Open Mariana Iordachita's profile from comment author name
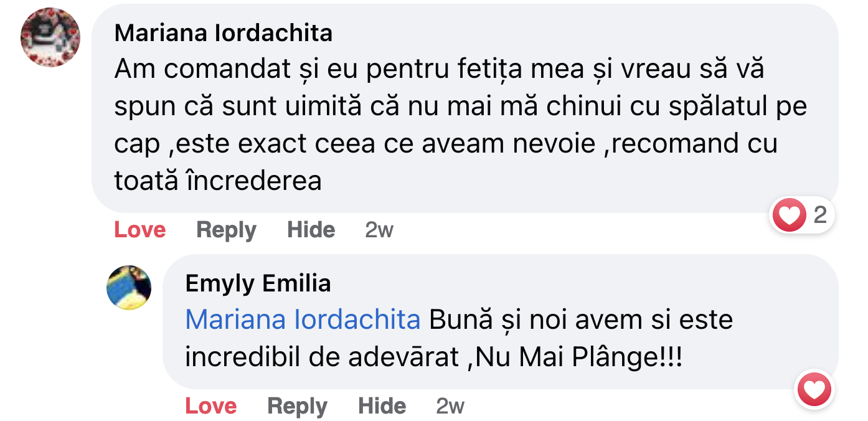This screenshot has width=868, height=421. click(x=223, y=33)
